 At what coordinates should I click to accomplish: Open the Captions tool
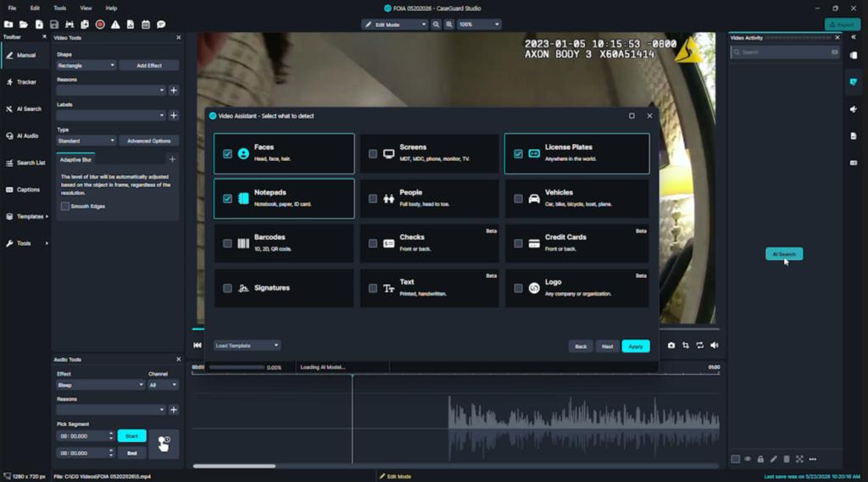coord(23,189)
